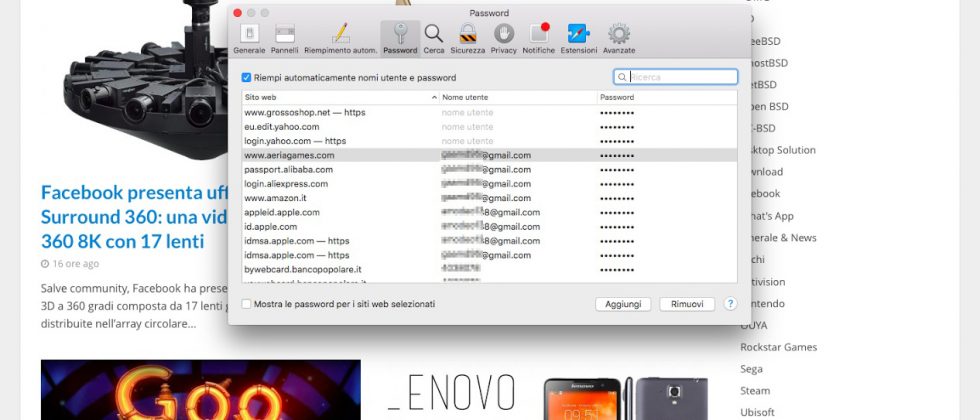Open Riempimento autom. preferences pane
980x420 pixels.
(341, 38)
